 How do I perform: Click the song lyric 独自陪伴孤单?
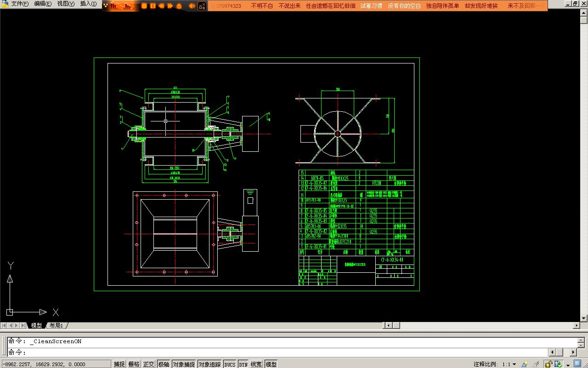click(442, 6)
